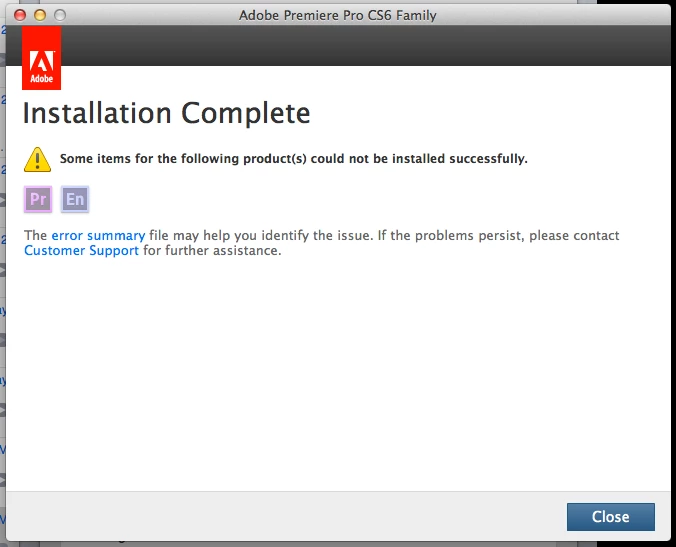Viewport: 676px width, 547px height.
Task: Open the Customer Support link
Action: (x=81, y=250)
